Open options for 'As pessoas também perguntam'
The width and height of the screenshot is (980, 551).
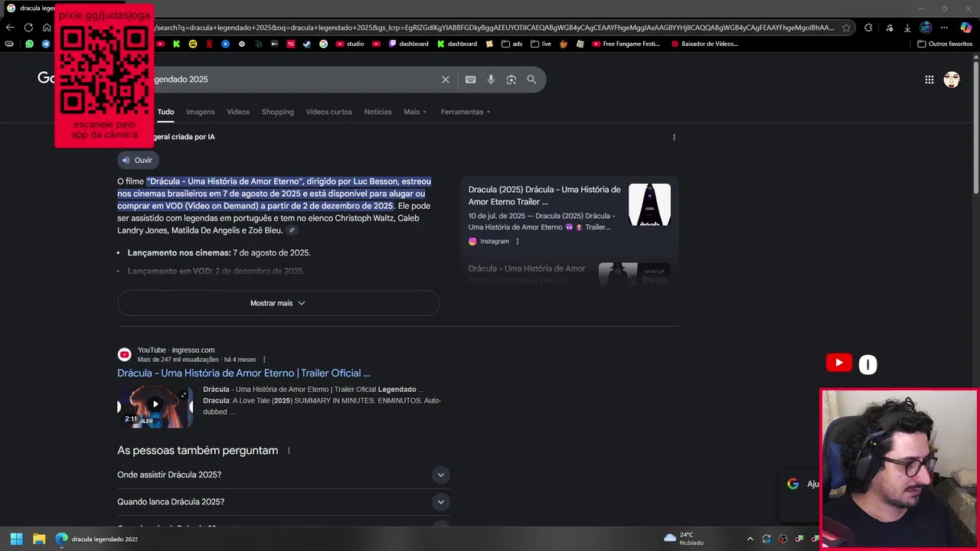click(289, 451)
